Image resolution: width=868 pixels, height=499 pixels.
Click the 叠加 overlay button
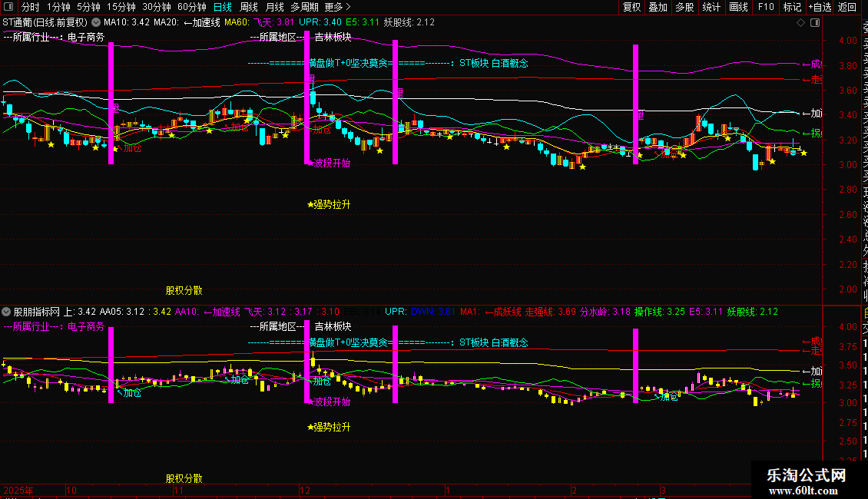(x=658, y=7)
